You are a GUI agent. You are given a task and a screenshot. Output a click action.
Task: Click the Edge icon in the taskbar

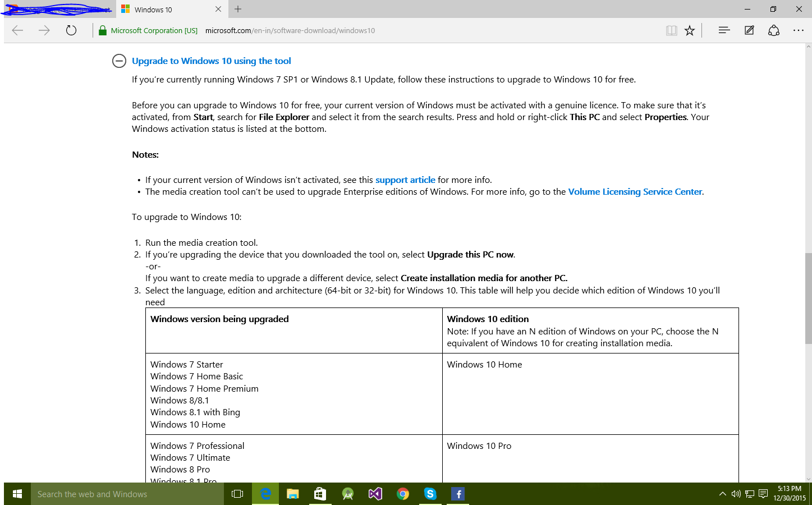click(265, 494)
